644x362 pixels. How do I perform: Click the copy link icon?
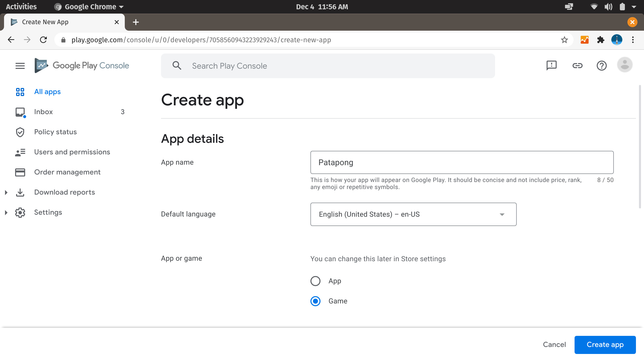tap(577, 66)
